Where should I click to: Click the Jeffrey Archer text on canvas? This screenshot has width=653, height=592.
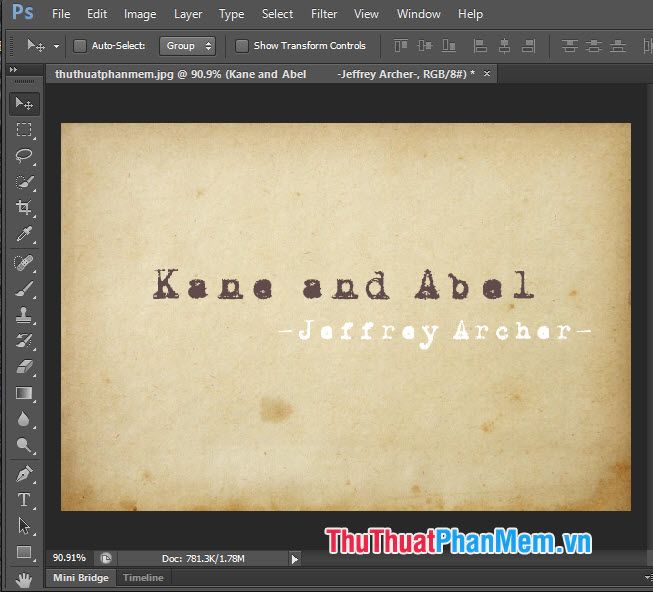pyautogui.click(x=435, y=333)
